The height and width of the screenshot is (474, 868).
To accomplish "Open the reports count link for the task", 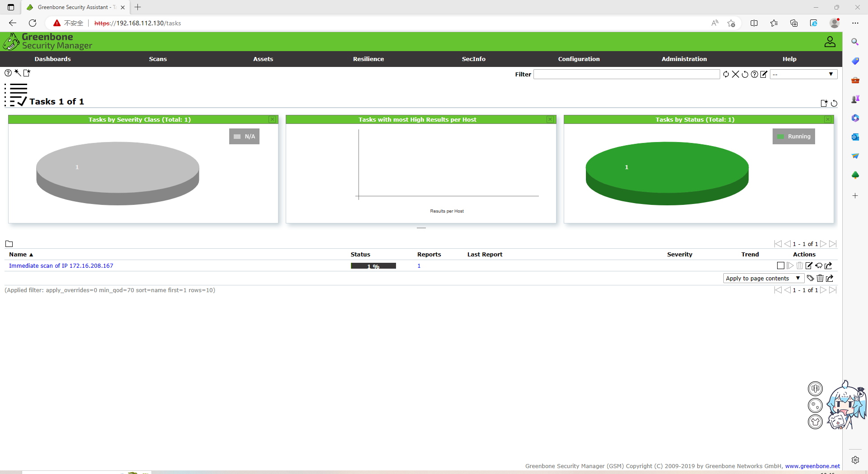I will (419, 266).
